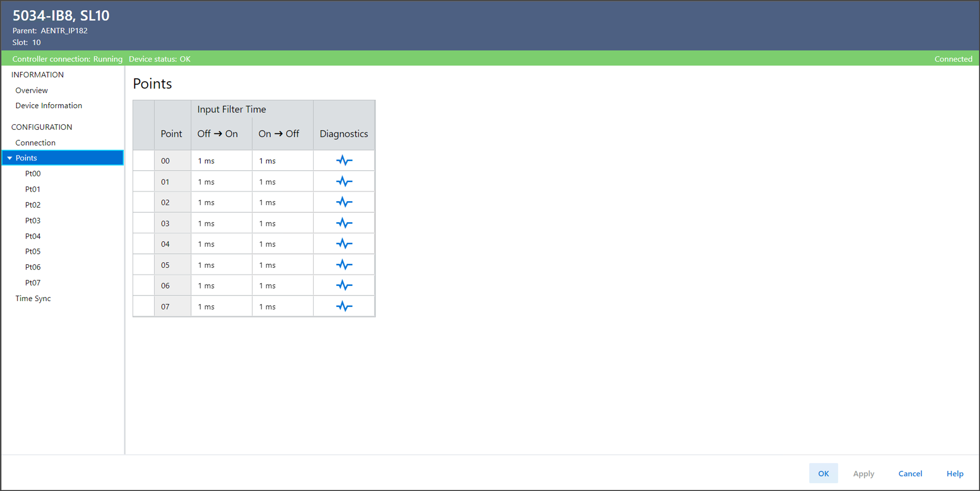Image resolution: width=980 pixels, height=491 pixels.
Task: Click the Cancel button
Action: pyautogui.click(x=910, y=473)
